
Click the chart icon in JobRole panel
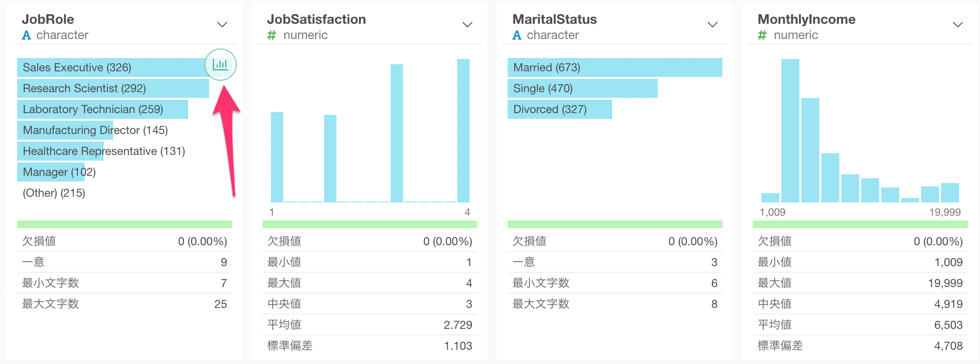221,65
